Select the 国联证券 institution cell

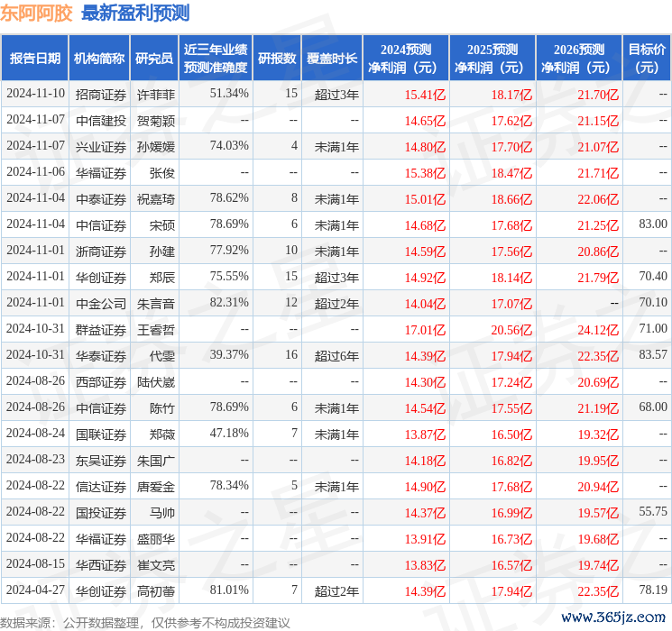pyautogui.click(x=101, y=434)
